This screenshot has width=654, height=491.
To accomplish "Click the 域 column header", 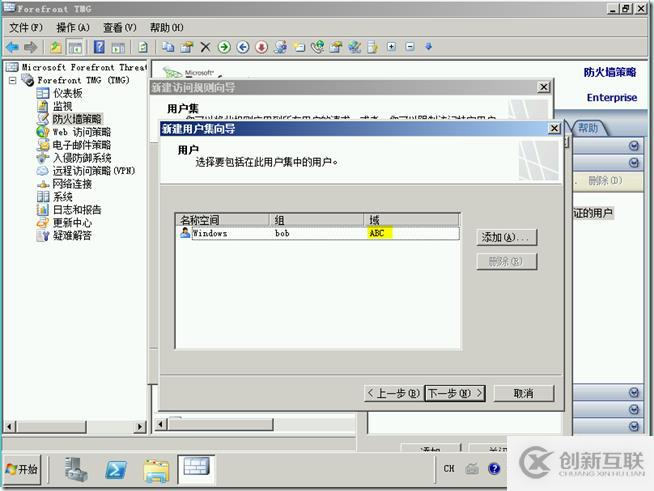I will click(x=412, y=220).
